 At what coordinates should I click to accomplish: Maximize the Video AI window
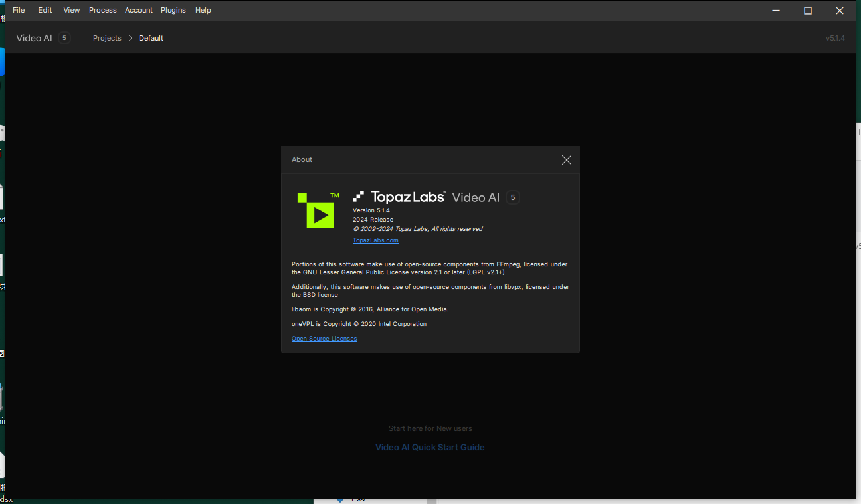[808, 10]
